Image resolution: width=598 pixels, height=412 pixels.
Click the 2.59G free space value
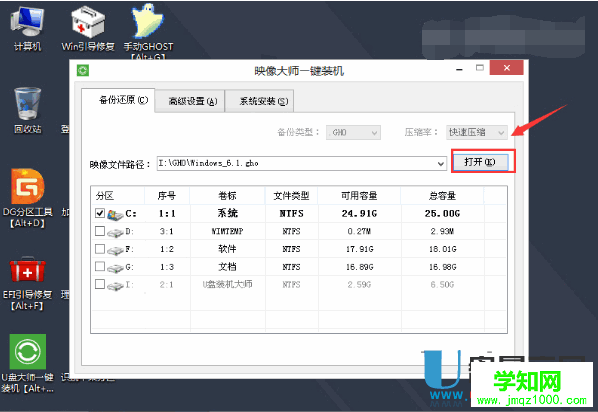point(359,285)
